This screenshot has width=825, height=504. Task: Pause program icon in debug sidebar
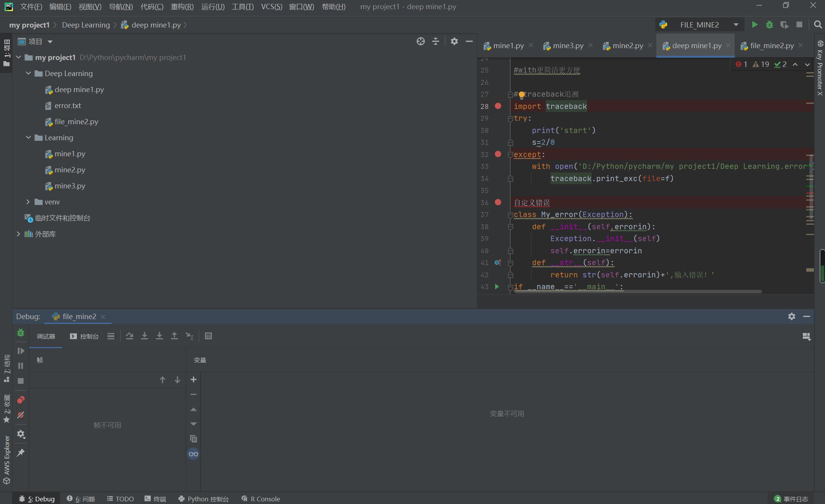(x=21, y=366)
